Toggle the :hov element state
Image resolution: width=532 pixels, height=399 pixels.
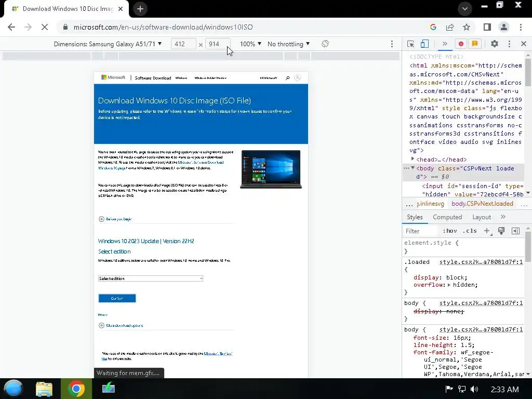pos(449,231)
